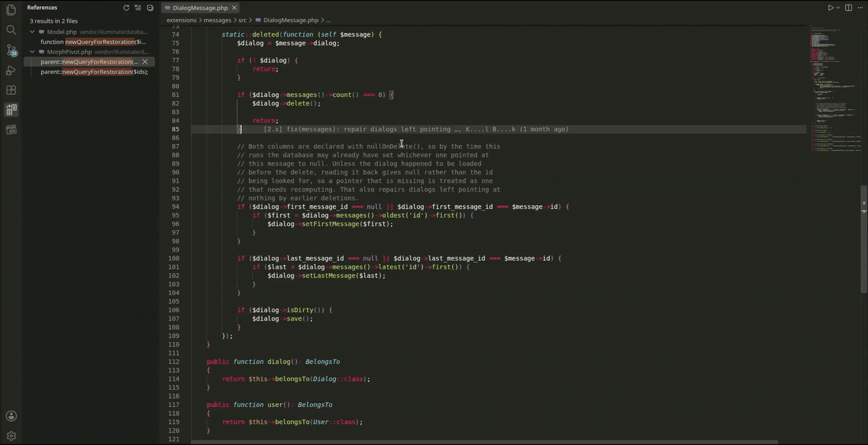
Task: Click the messages breadcrumb segment
Action: point(217,20)
